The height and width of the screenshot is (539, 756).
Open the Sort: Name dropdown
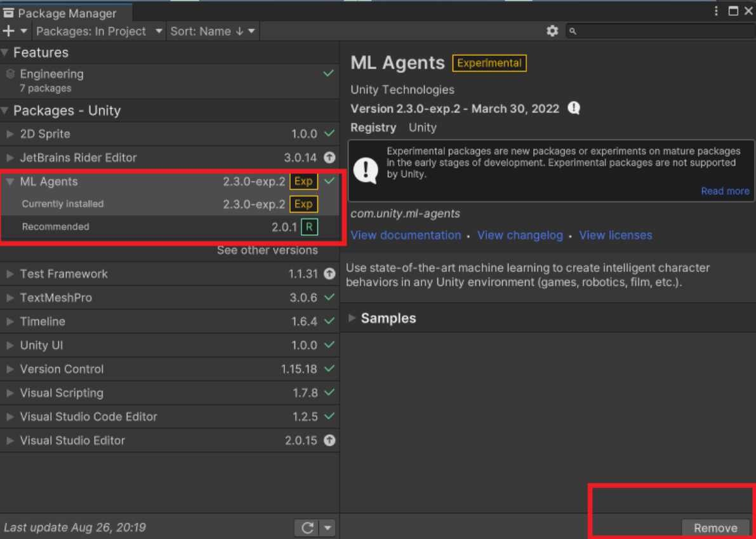pyautogui.click(x=213, y=31)
